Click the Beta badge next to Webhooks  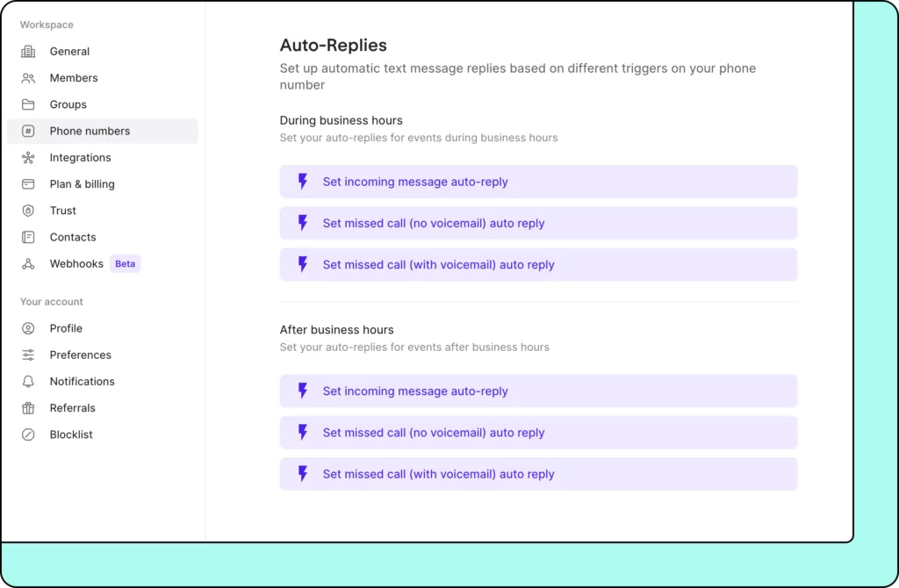[x=126, y=264]
